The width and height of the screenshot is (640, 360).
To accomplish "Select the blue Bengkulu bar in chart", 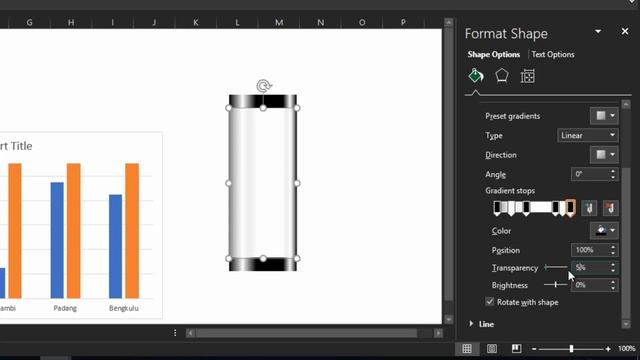I will coord(116,247).
